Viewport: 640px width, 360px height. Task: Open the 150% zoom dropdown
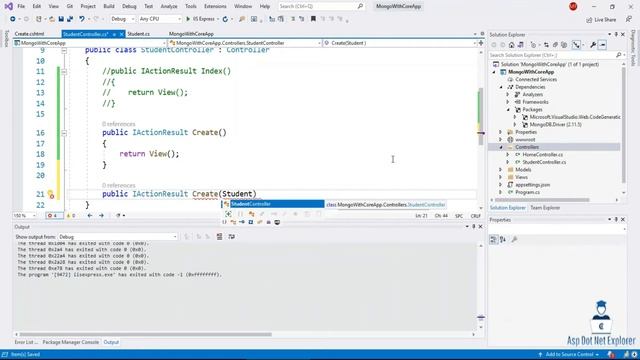coord(24,216)
